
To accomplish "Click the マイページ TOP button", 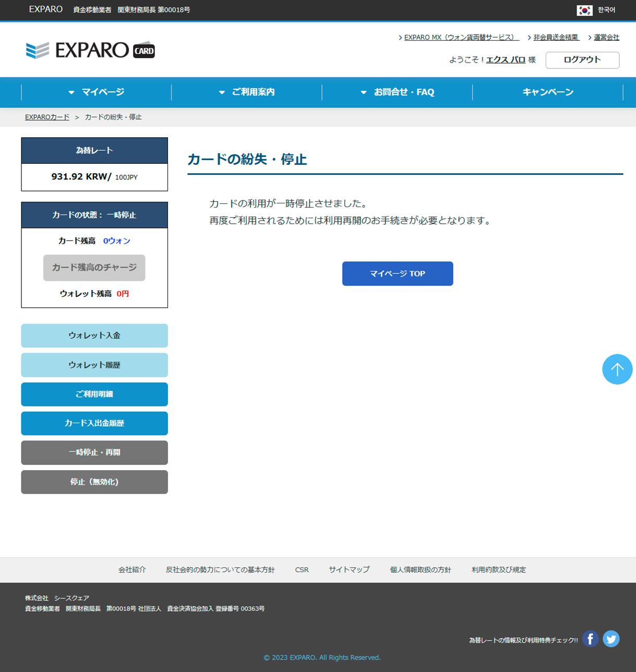I will 398,273.
